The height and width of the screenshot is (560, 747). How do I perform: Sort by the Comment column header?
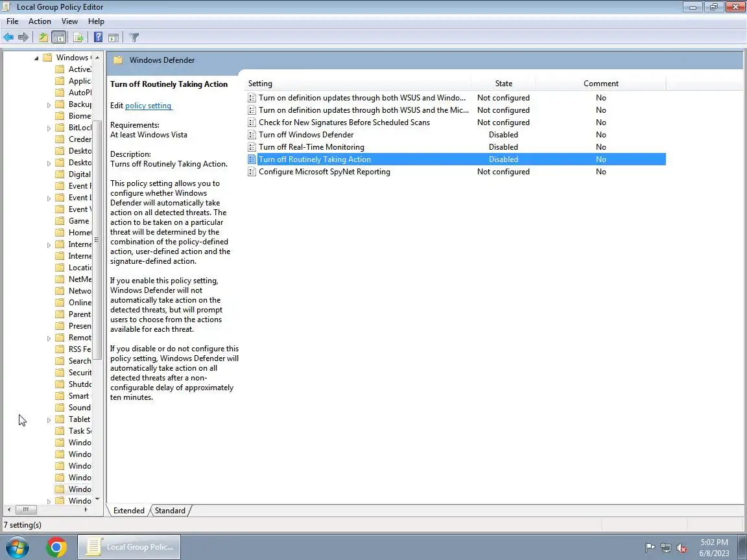point(600,84)
